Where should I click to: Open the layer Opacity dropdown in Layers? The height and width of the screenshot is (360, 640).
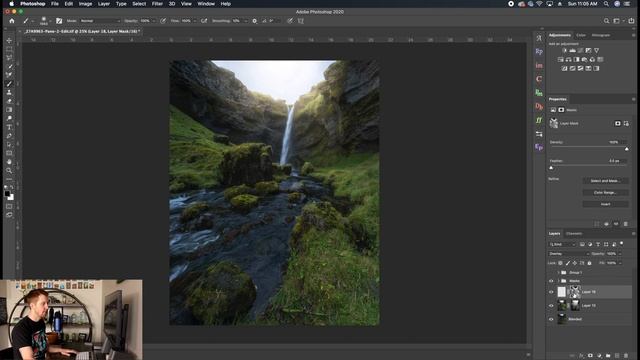pyautogui.click(x=620, y=254)
